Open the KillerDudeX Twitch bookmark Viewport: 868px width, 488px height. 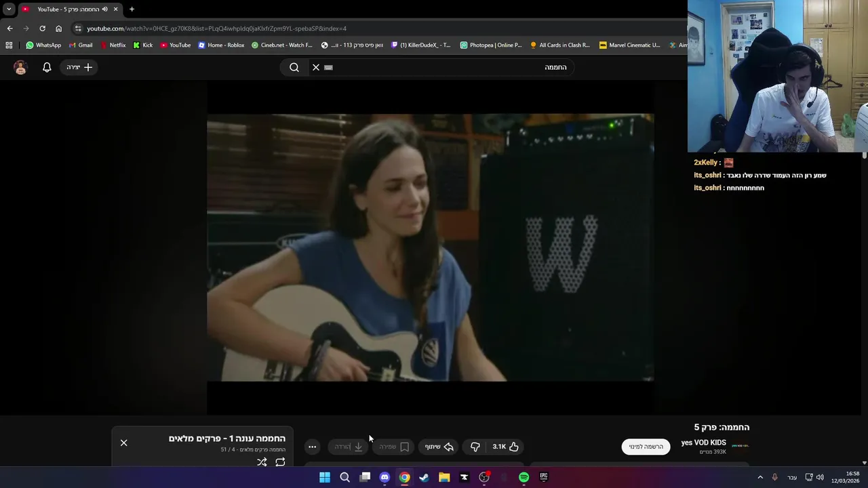point(421,45)
